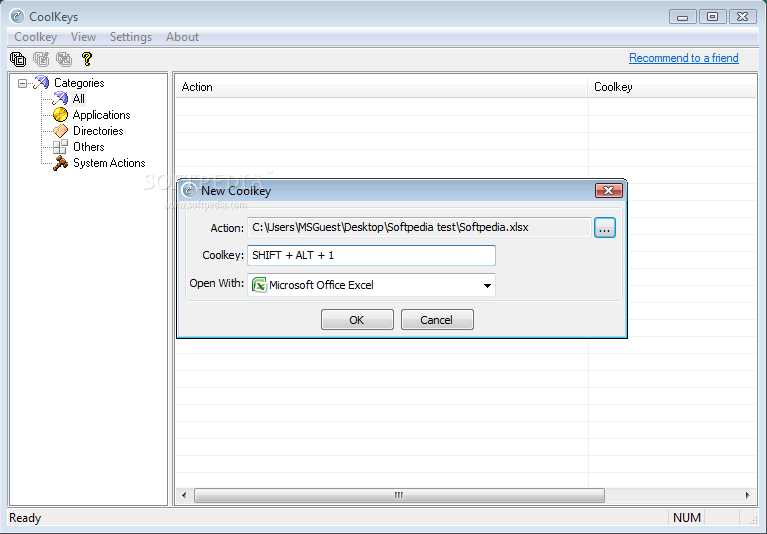
Task: Click the Edit Coolkey toolbar icon
Action: [41, 59]
